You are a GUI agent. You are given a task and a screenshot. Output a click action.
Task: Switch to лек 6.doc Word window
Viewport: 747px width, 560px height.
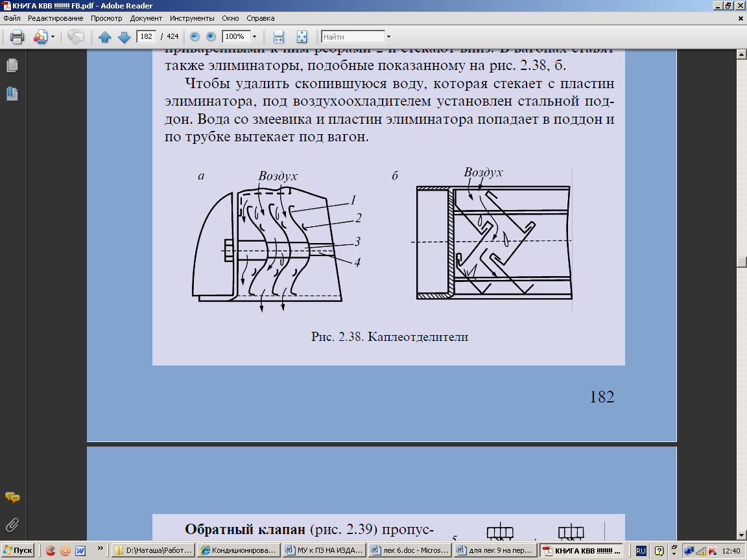pyautogui.click(x=410, y=550)
